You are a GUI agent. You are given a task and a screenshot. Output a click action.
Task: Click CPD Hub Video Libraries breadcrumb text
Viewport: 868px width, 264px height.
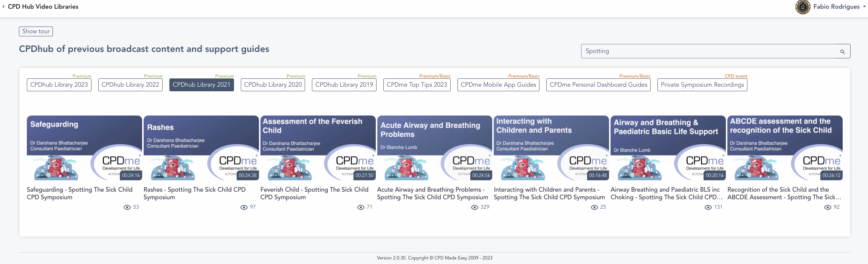[43, 6]
